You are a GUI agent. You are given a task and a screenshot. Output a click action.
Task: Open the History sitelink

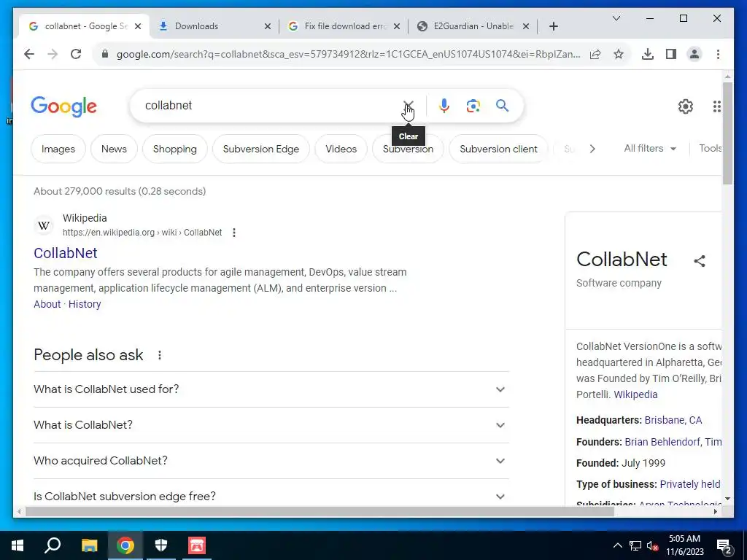click(85, 304)
